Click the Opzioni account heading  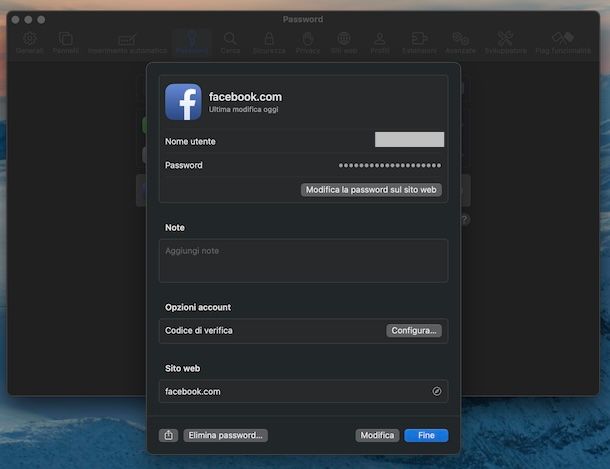[x=198, y=307]
